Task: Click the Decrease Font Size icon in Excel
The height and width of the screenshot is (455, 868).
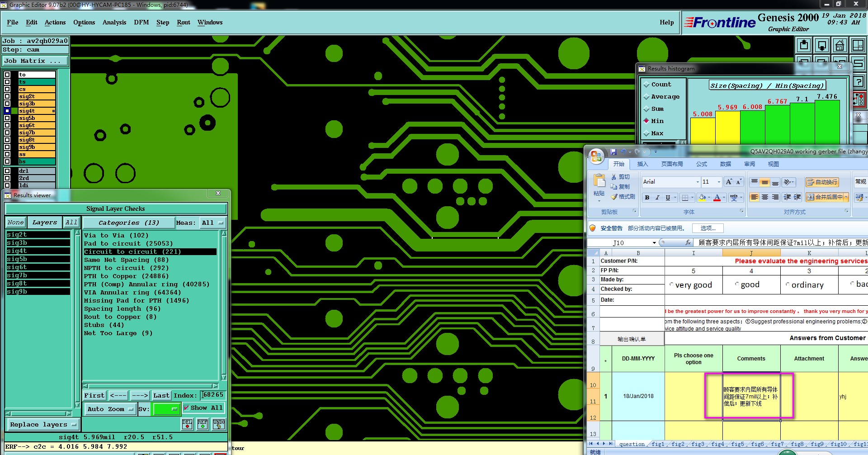Action: click(x=739, y=182)
